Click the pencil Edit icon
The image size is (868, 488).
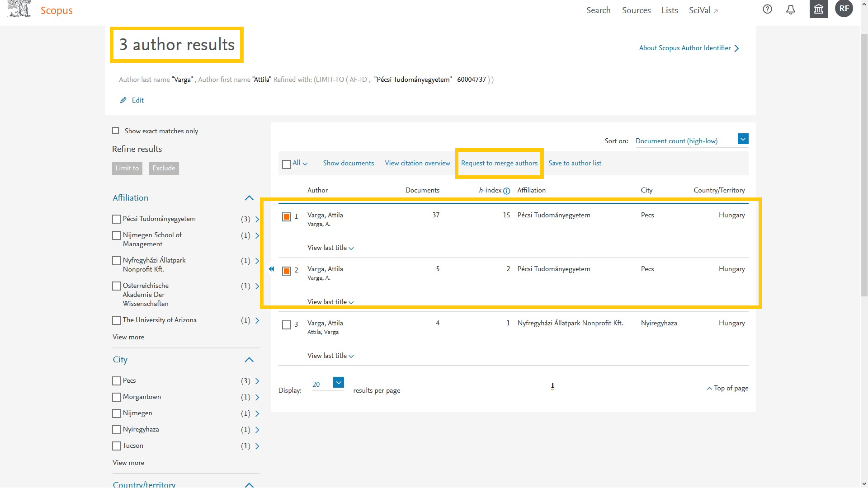(x=123, y=100)
